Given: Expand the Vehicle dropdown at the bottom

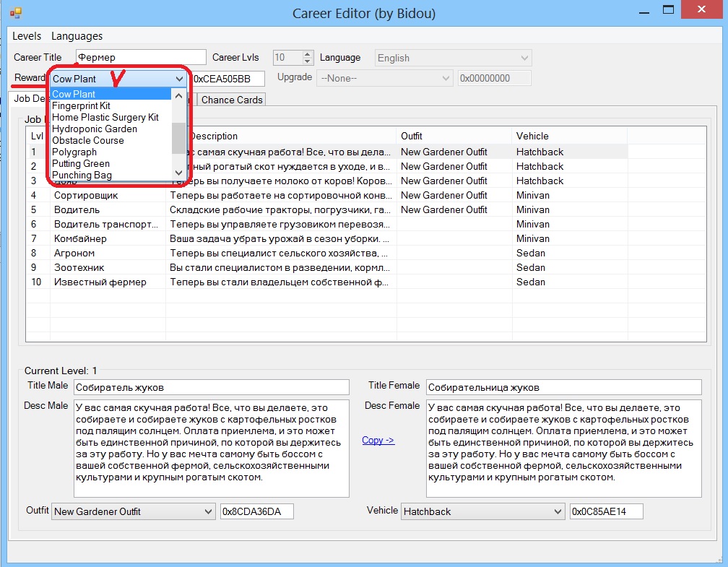Looking at the screenshot, I should pyautogui.click(x=557, y=511).
